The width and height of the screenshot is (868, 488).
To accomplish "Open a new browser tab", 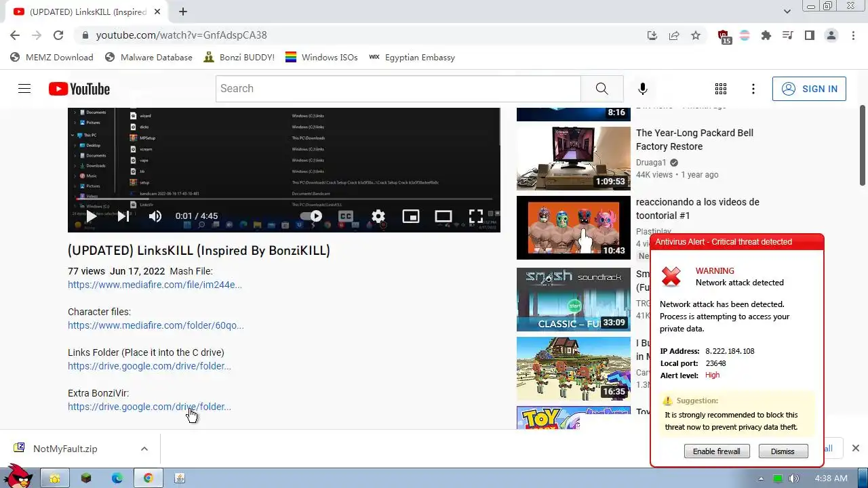I will [x=183, y=12].
